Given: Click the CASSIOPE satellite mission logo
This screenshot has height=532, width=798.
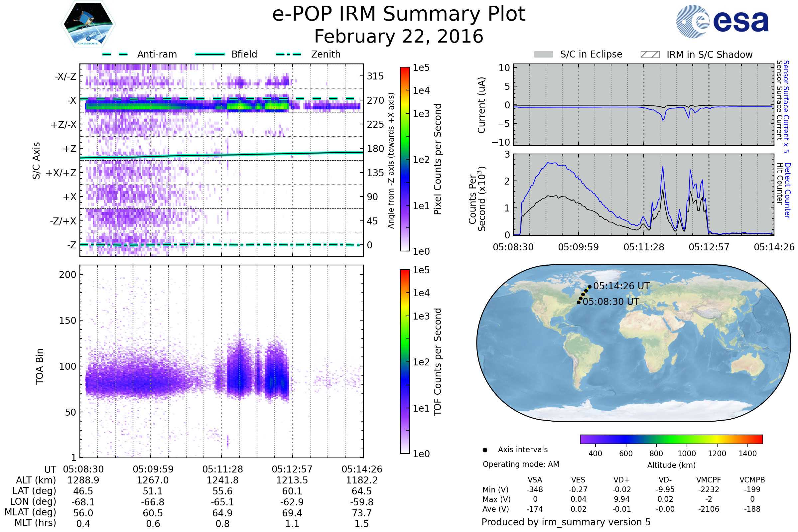Looking at the screenshot, I should [88, 24].
